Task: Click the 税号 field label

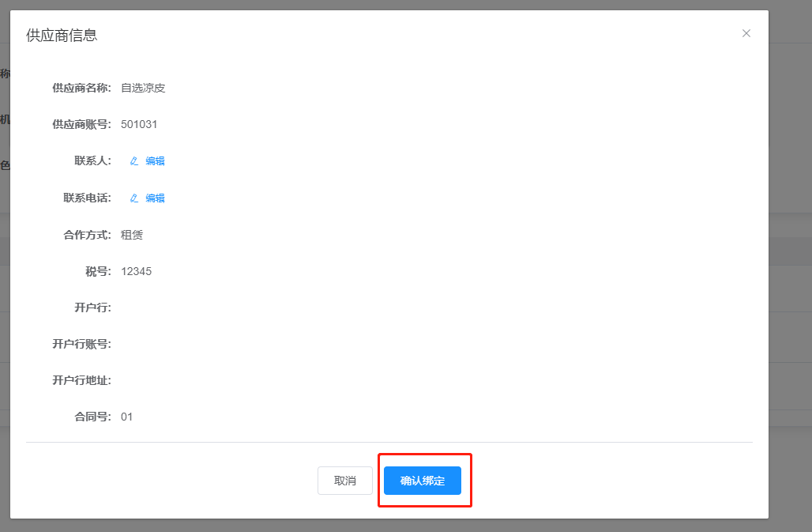Action: tap(99, 271)
